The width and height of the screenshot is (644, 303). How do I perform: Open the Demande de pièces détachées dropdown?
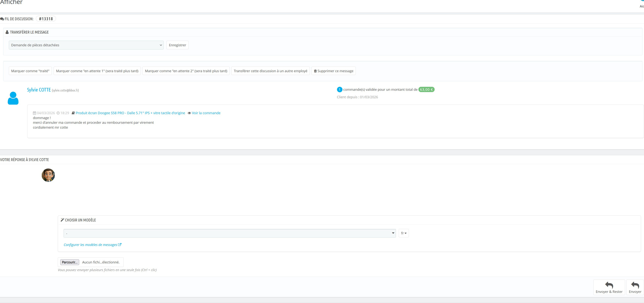[86, 45]
